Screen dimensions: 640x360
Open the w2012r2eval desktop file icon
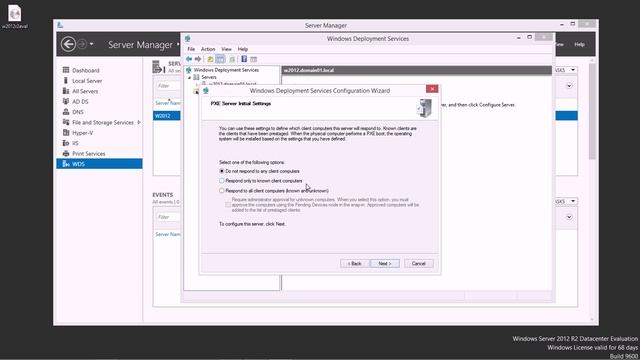click(x=15, y=16)
